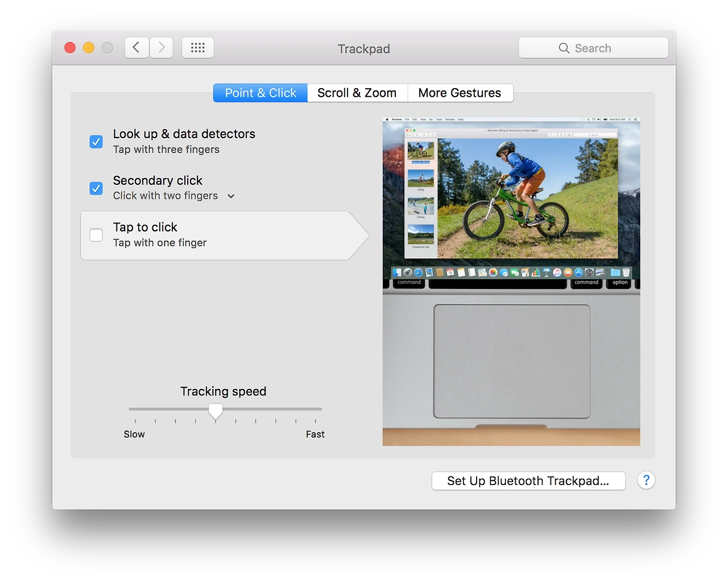Open help via the question mark icon
The height and width of the screenshot is (584, 728).
tap(646, 481)
